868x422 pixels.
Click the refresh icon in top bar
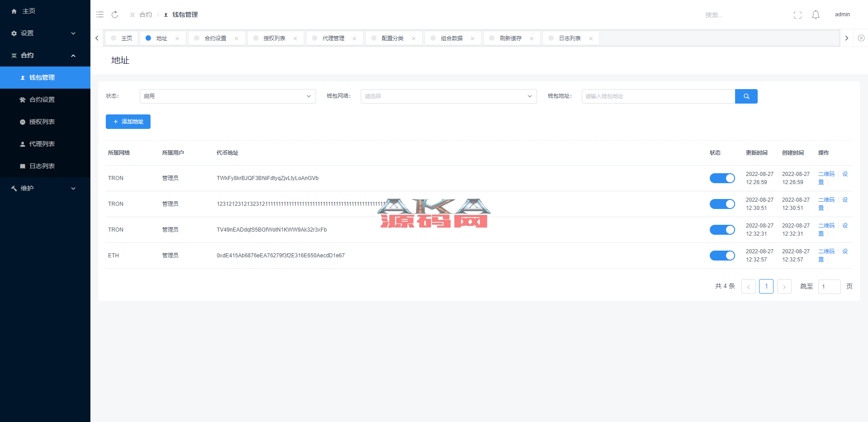click(x=115, y=14)
